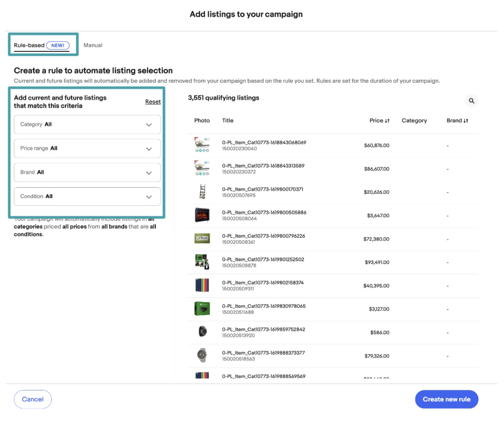Select title 0-PL_Item_Cat10773-1619830978065
This screenshot has width=504, height=431.
coord(264,306)
